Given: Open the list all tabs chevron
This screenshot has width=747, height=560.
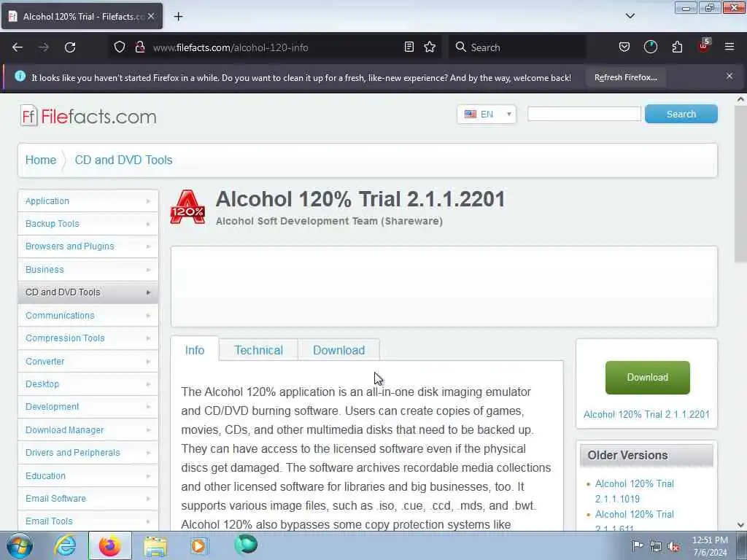Looking at the screenshot, I should point(630,16).
